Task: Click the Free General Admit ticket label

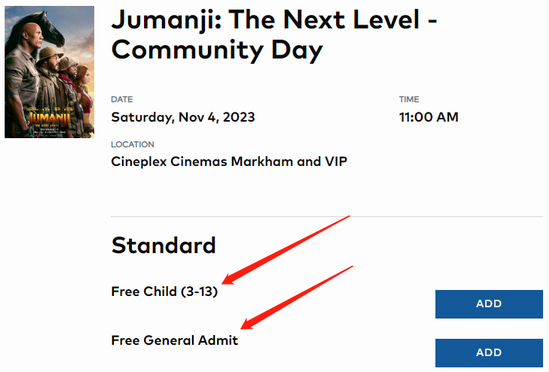Action: coord(174,340)
